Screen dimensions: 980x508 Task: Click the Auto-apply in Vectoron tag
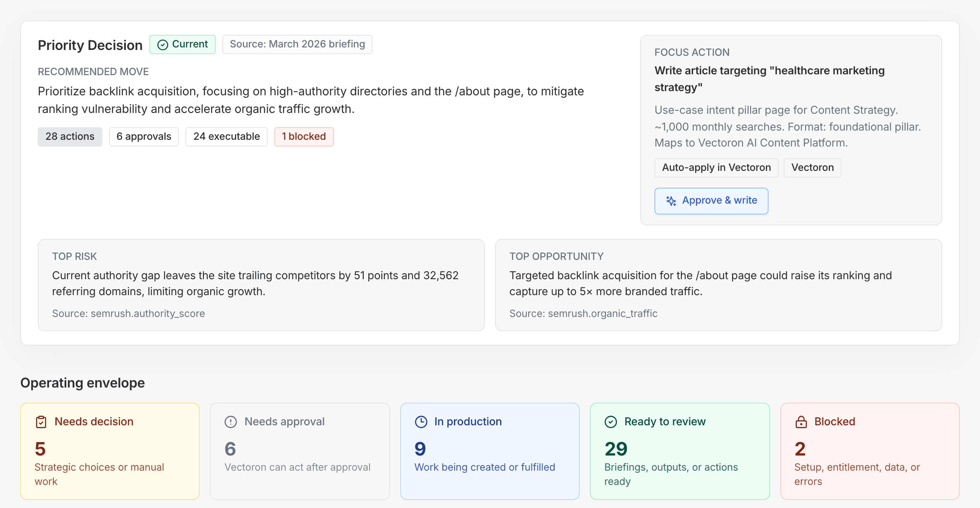click(716, 168)
